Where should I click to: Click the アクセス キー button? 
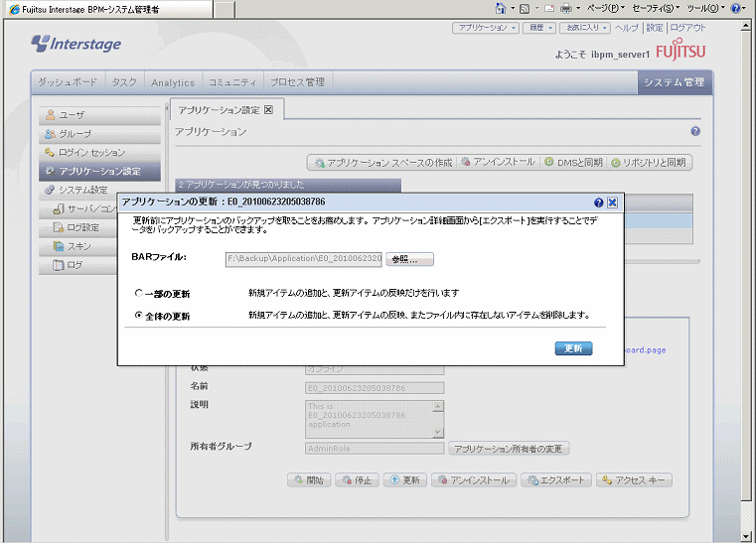tap(634, 479)
